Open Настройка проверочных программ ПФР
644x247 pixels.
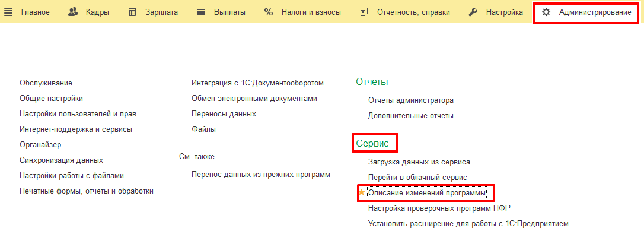(x=439, y=208)
